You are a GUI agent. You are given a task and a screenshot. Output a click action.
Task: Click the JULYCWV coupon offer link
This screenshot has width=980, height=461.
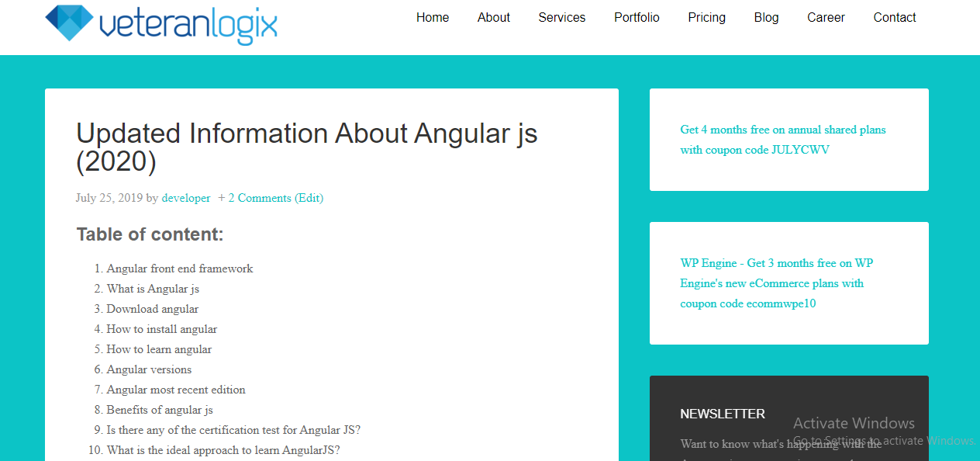tap(782, 140)
